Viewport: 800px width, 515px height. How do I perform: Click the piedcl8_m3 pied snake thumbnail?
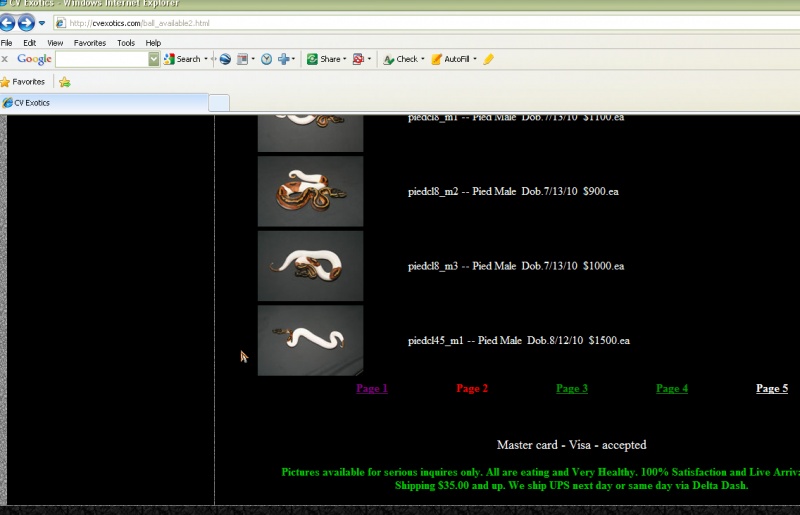310,266
